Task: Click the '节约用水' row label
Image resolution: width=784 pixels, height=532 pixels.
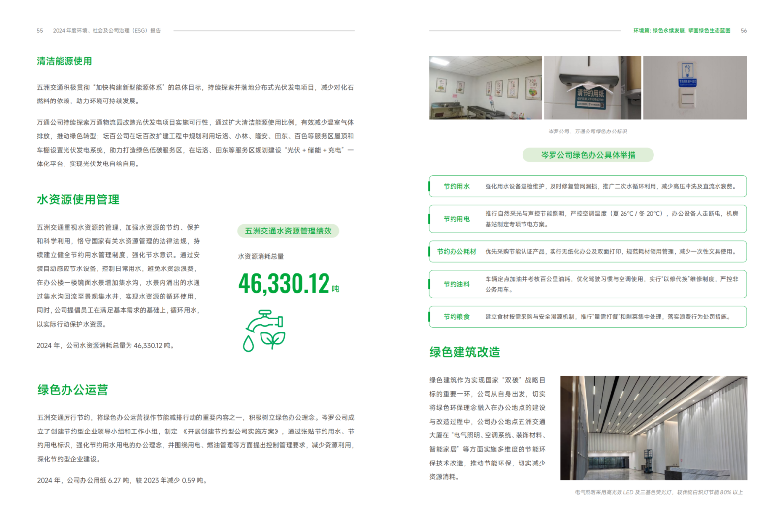Action: click(457, 186)
